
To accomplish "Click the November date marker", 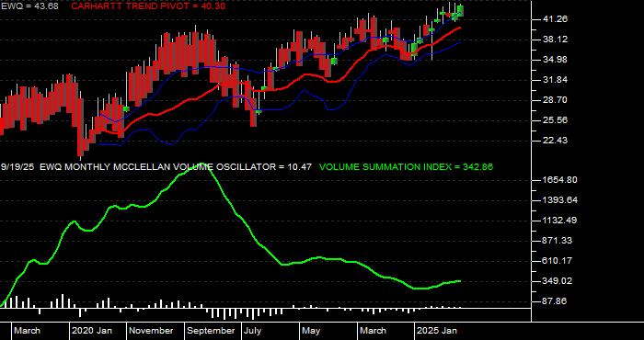I will [x=152, y=331].
